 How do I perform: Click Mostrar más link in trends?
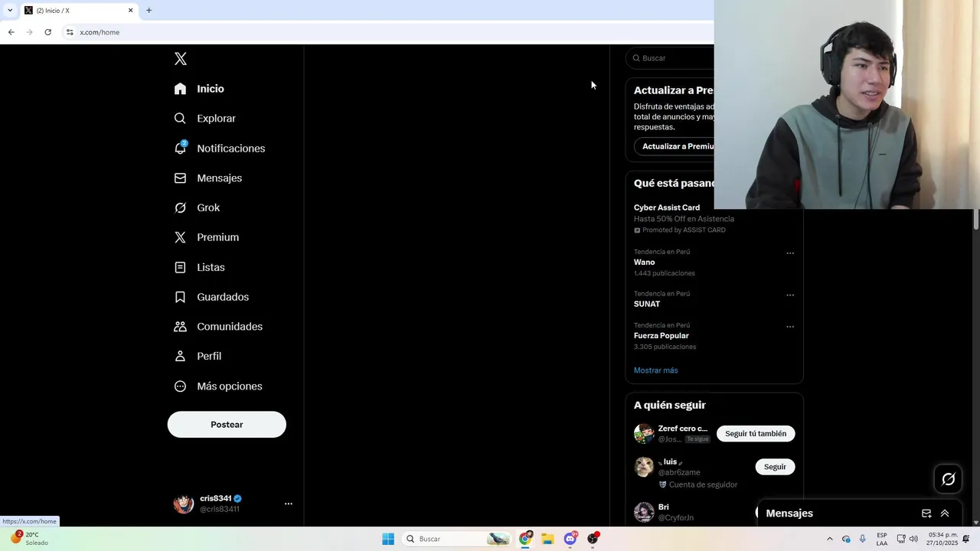(656, 370)
